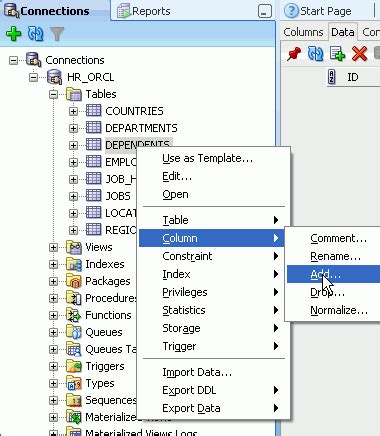Click Refresh icon in Data tab toolbar
Viewport: 380px width, 436px height.
[315, 54]
